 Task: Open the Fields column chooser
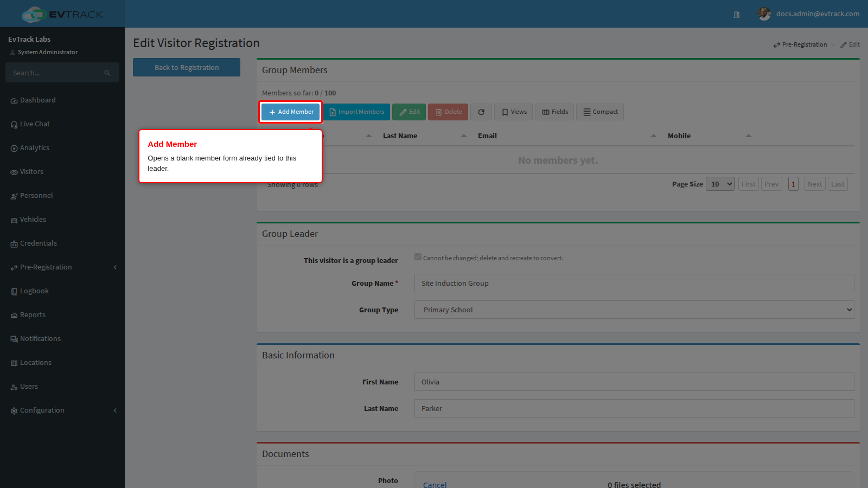point(554,112)
